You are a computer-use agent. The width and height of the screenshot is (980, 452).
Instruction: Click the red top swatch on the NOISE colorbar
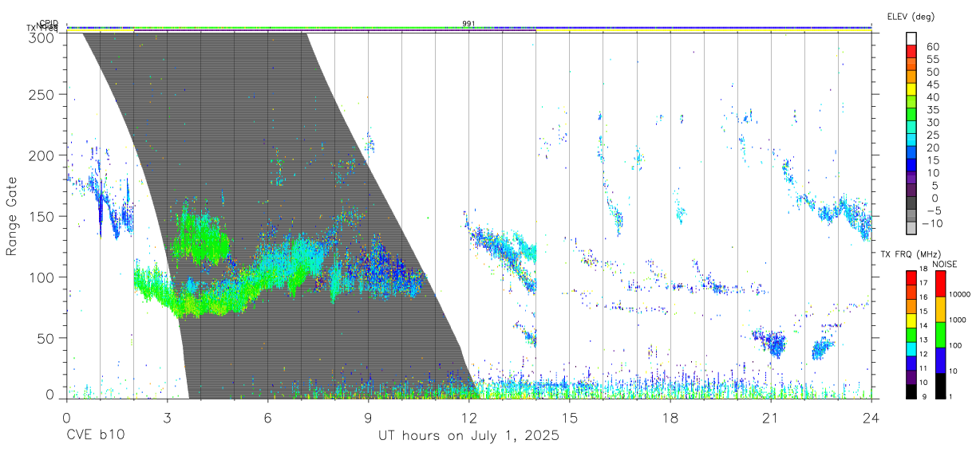click(x=940, y=284)
